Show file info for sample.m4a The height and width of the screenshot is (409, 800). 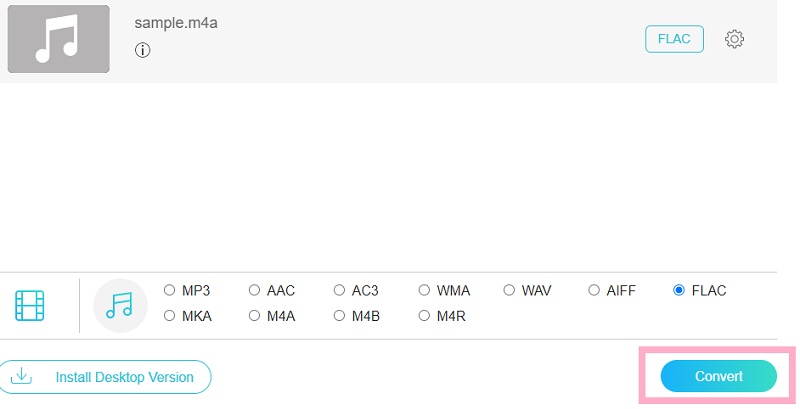142,50
